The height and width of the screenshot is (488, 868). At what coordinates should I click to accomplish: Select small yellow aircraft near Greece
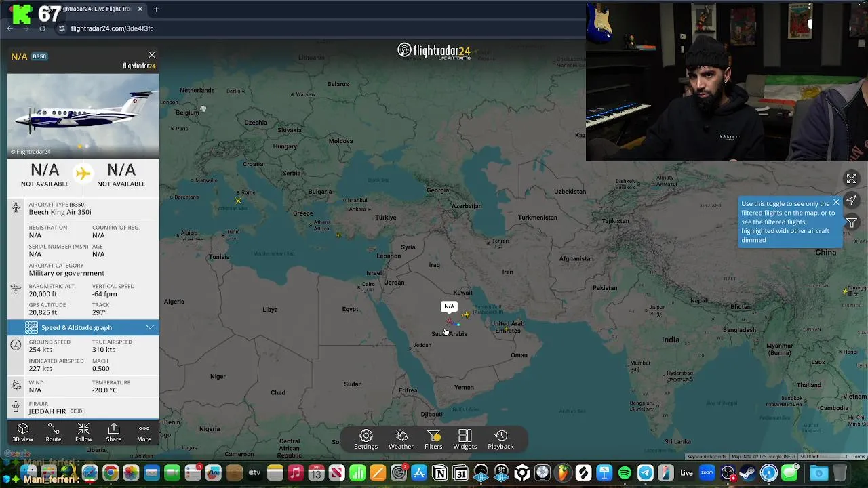click(338, 235)
